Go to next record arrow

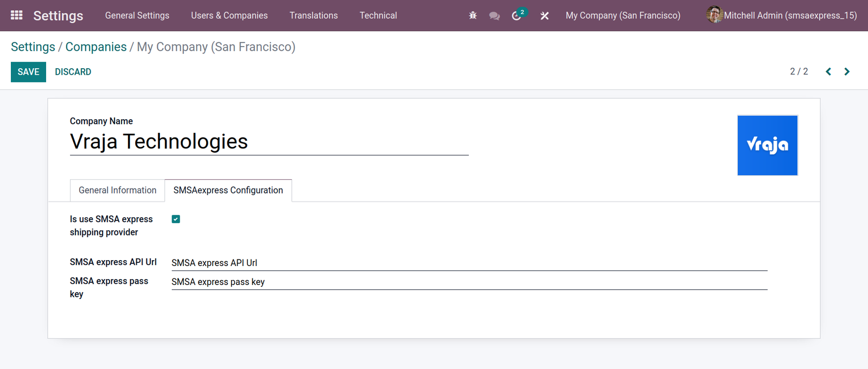pyautogui.click(x=847, y=72)
